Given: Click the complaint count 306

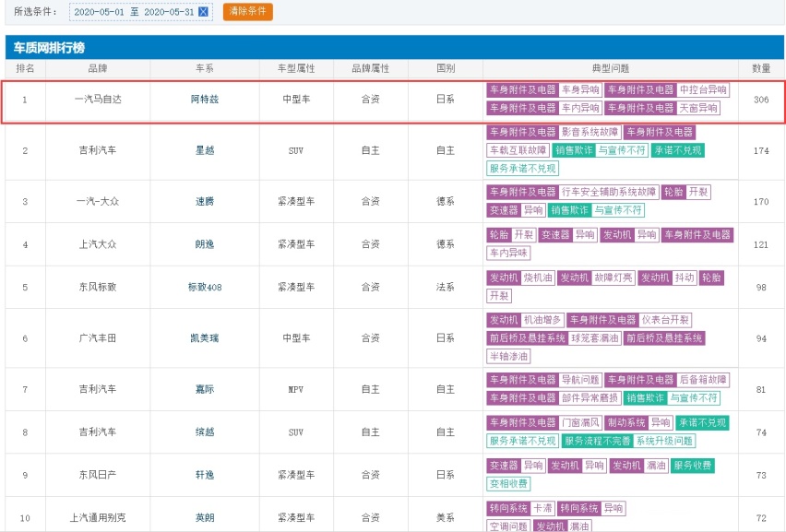Looking at the screenshot, I should click(x=761, y=100).
